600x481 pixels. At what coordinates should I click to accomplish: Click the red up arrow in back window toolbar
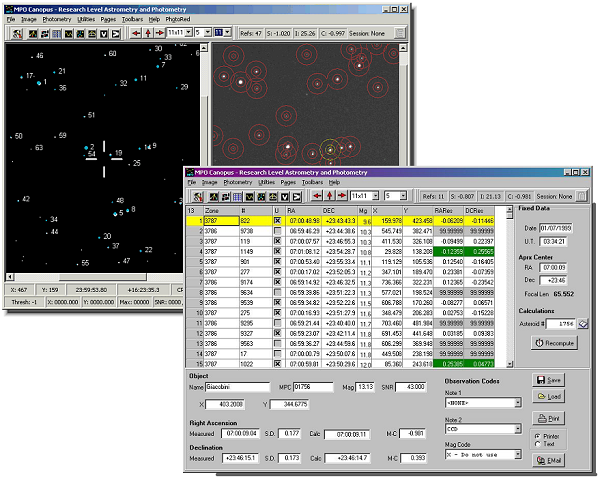tap(148, 33)
